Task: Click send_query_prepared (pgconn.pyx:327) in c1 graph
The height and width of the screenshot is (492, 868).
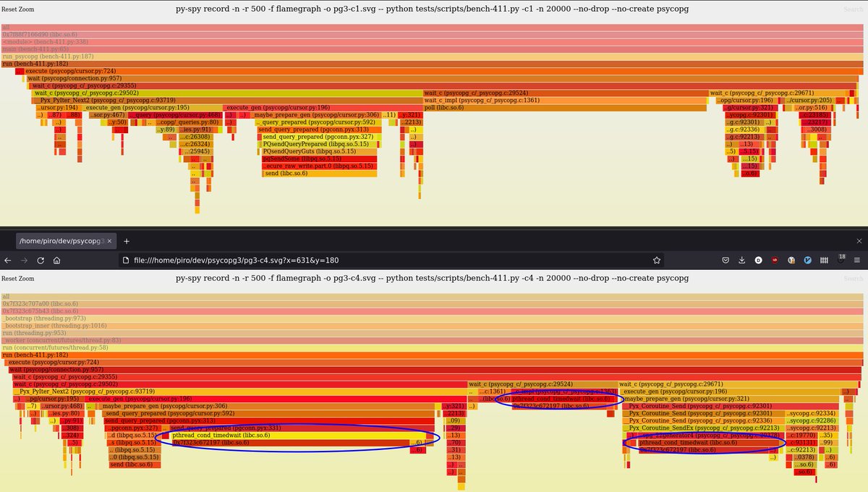Action: click(319, 137)
